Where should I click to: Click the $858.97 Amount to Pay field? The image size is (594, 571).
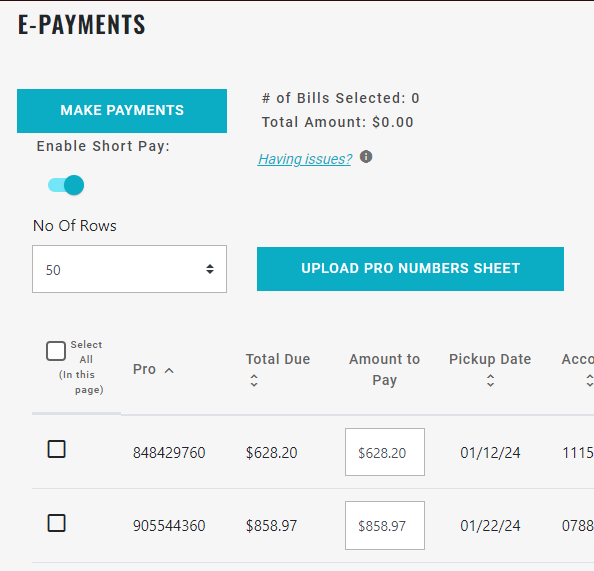click(x=385, y=526)
